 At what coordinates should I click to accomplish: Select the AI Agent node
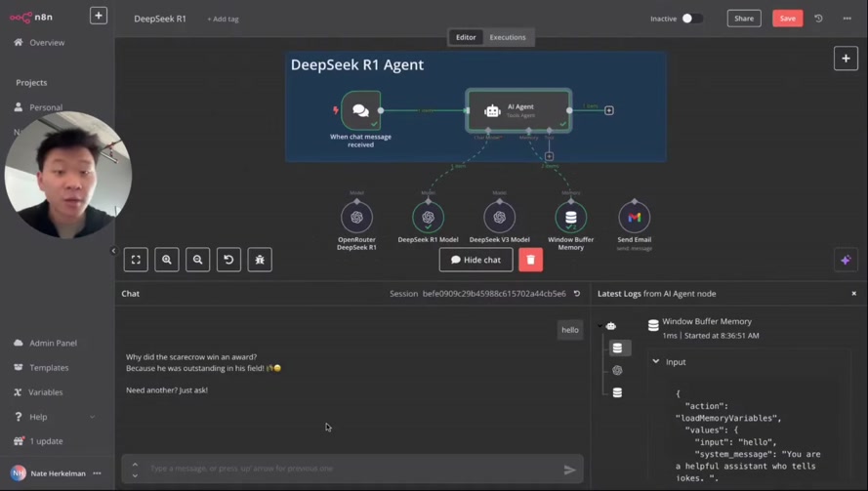pyautogui.click(x=518, y=110)
